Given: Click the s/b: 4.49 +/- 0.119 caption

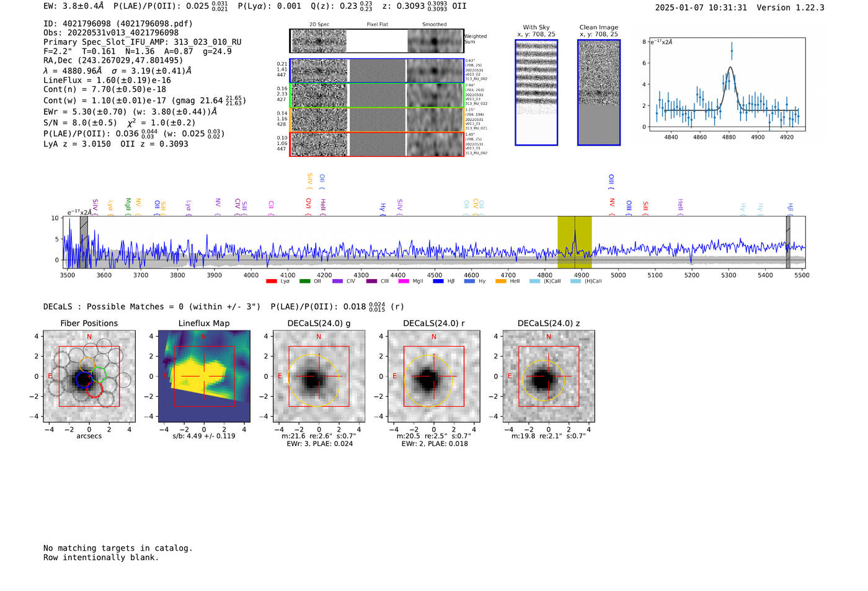Looking at the screenshot, I should [x=204, y=436].
